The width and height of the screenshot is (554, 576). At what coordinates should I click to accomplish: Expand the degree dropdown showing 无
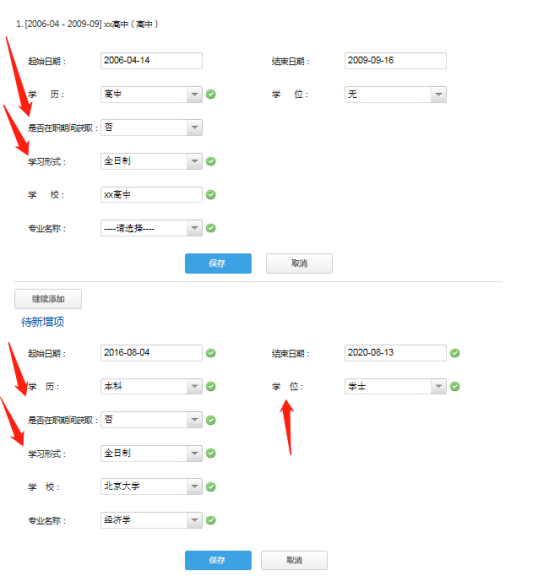click(395, 94)
